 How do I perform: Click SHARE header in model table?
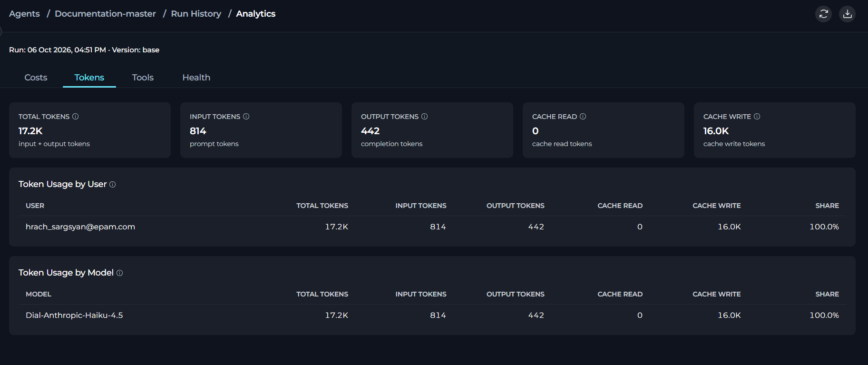coord(827,294)
